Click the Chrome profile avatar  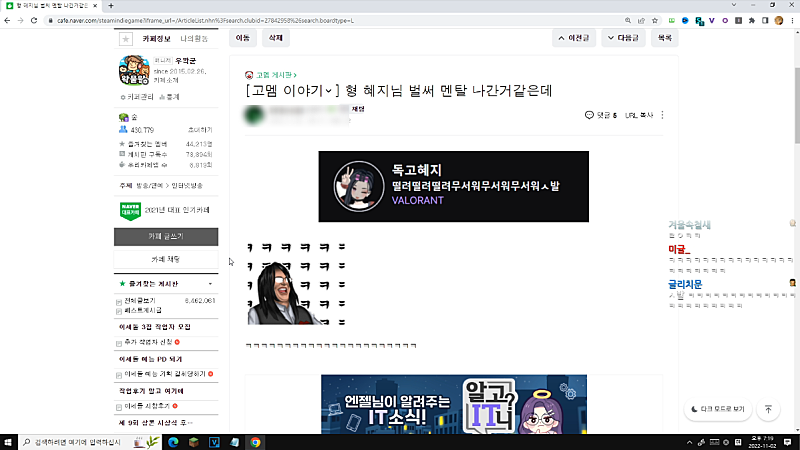(779, 20)
